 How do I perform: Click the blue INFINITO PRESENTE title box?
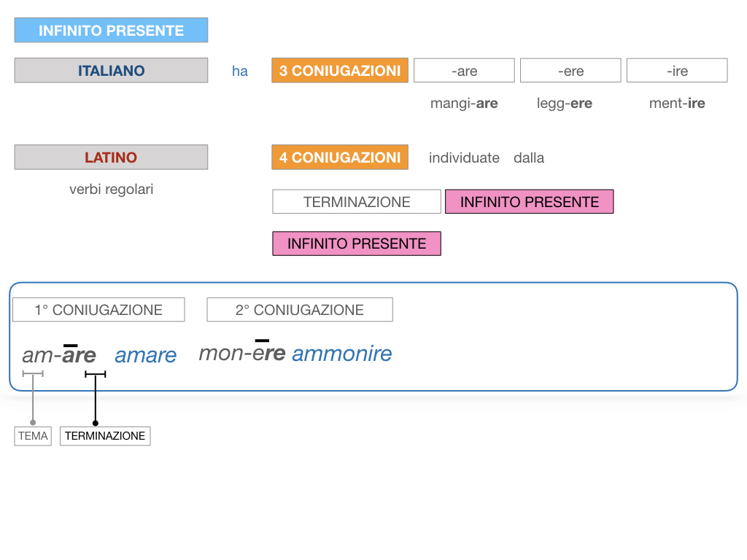pyautogui.click(x=111, y=30)
